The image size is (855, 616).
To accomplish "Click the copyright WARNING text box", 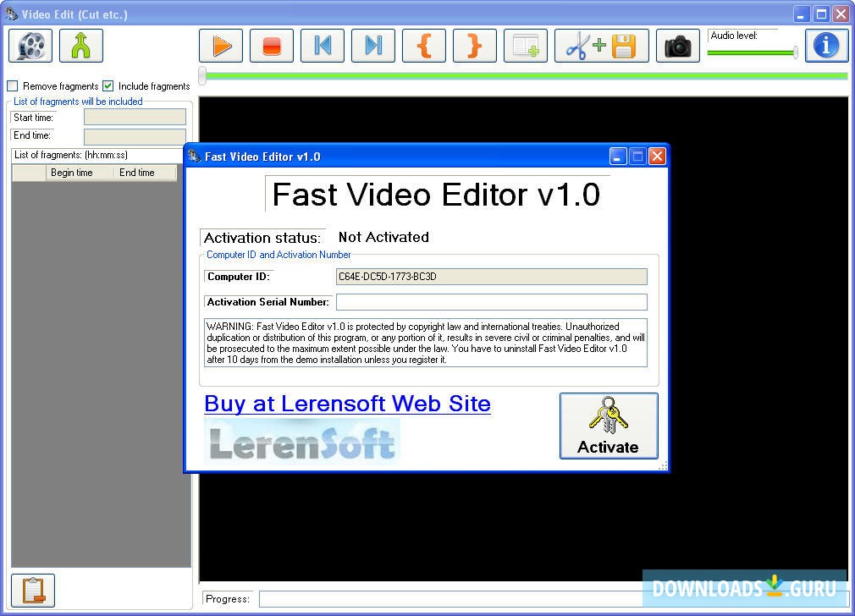I will pos(426,343).
